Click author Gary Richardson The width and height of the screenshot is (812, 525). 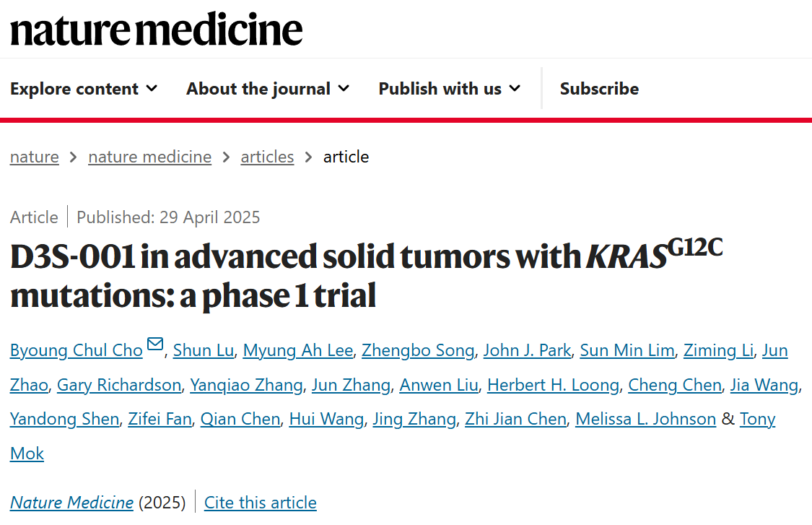(119, 385)
